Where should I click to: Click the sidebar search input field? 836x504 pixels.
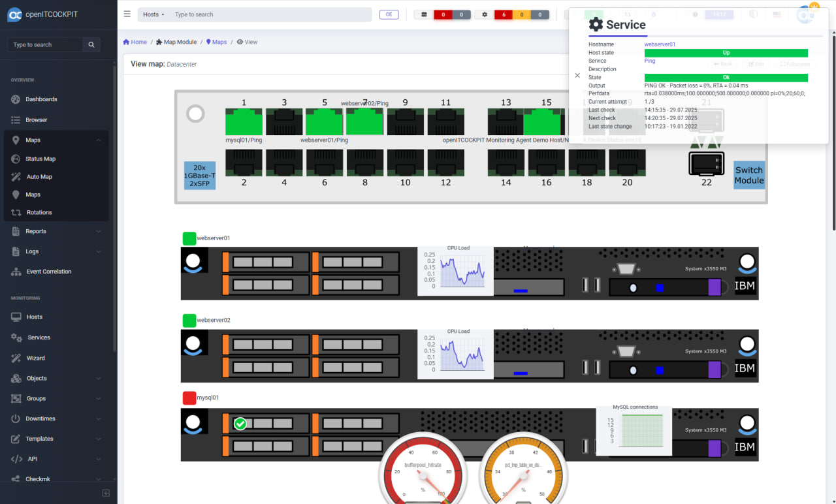point(45,44)
